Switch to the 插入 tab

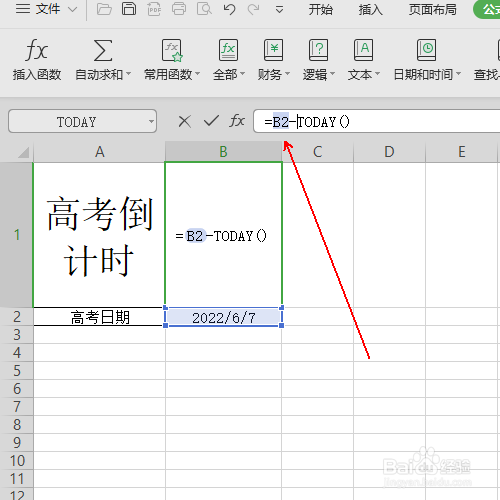point(370,9)
